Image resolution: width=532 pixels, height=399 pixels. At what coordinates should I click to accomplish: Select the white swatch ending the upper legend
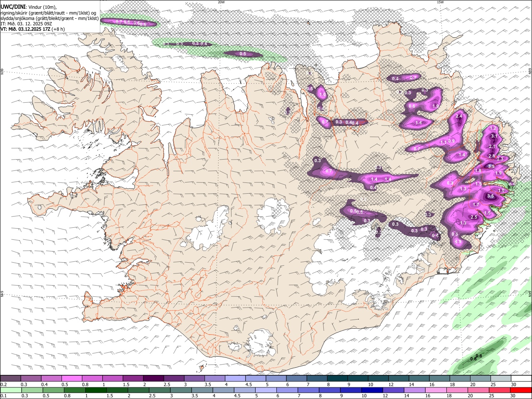coord(521,379)
